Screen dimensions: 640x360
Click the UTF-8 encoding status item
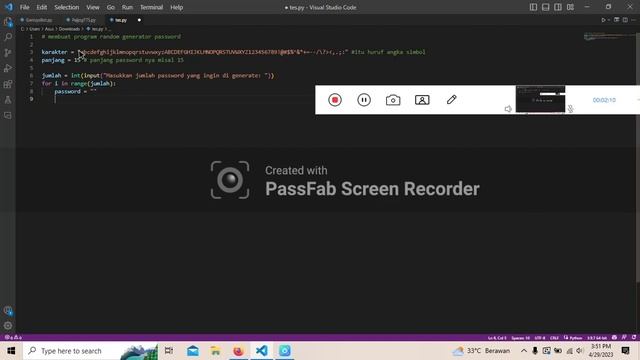pyautogui.click(x=540, y=338)
